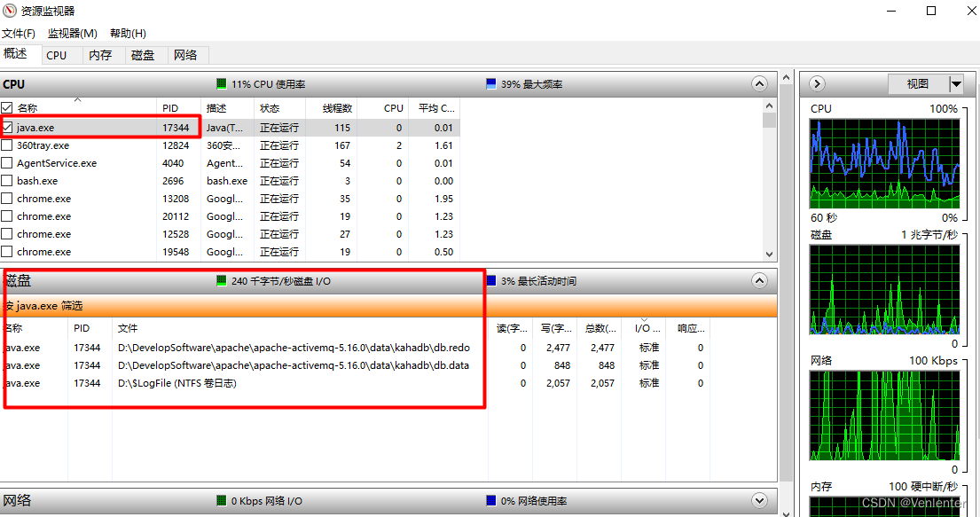This screenshot has height=517, width=980.
Task: Open the 监视器(M) menu
Action: [x=72, y=33]
